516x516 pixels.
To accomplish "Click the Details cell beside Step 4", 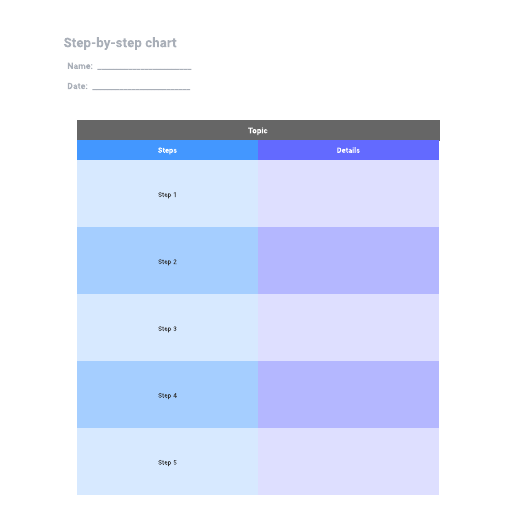I will tap(348, 395).
